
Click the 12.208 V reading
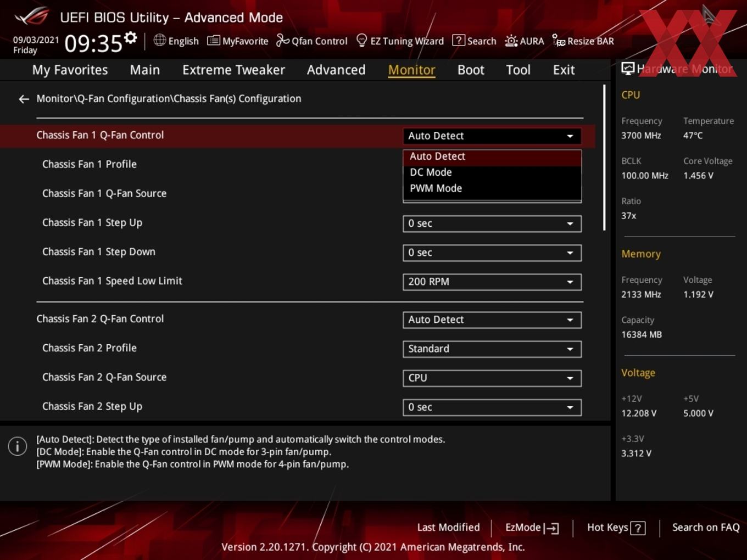[x=639, y=413]
